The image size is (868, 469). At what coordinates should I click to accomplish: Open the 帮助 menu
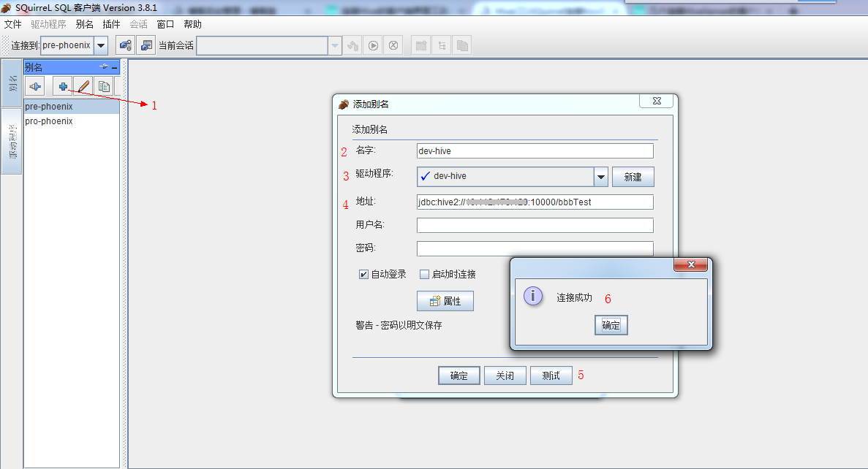point(192,24)
